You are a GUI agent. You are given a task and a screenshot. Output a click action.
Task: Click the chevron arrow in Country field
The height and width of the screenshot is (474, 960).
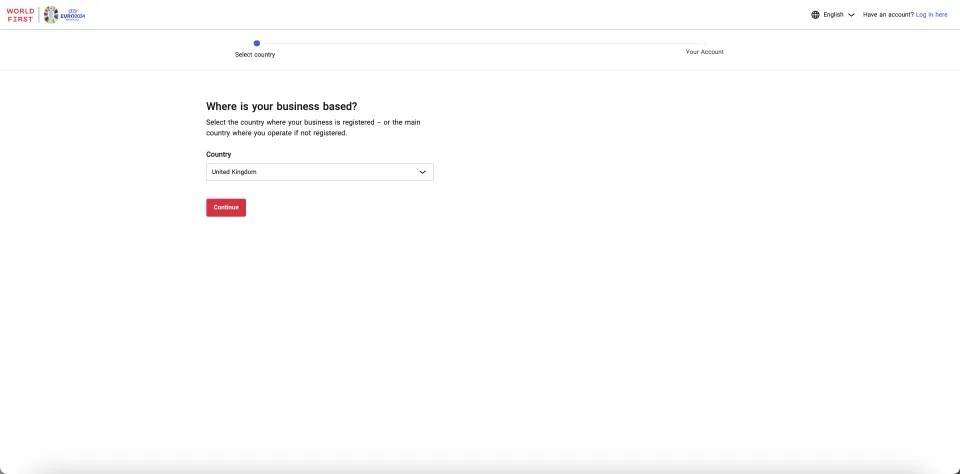422,172
